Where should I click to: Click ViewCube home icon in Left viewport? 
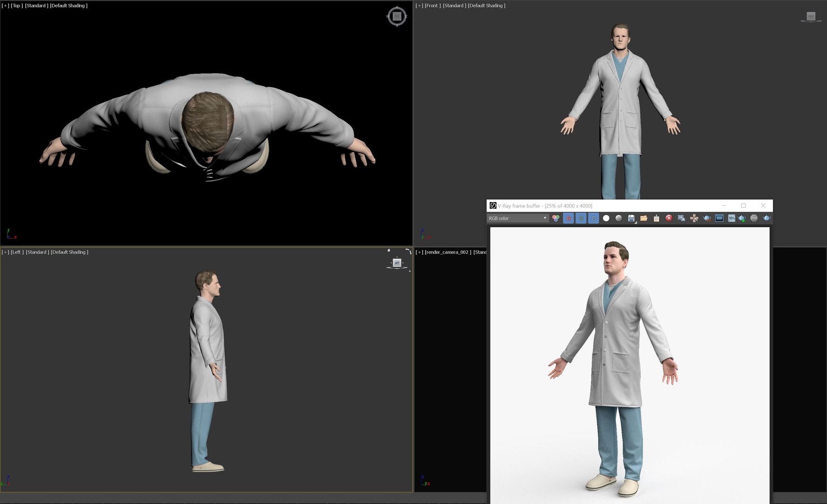(389, 250)
